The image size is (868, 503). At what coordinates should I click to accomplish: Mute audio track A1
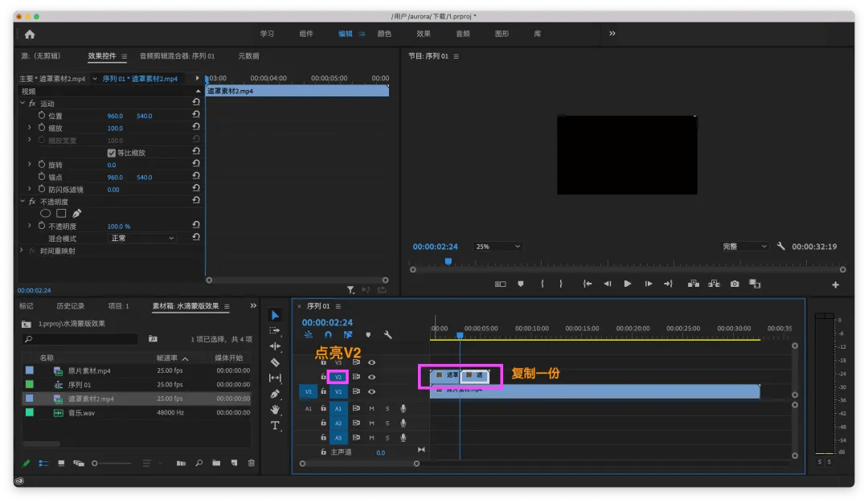(371, 408)
